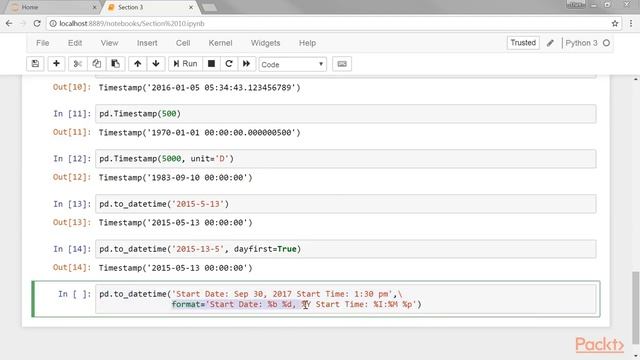Reload the page in the browser
The height and width of the screenshot is (360, 640).
point(37,24)
